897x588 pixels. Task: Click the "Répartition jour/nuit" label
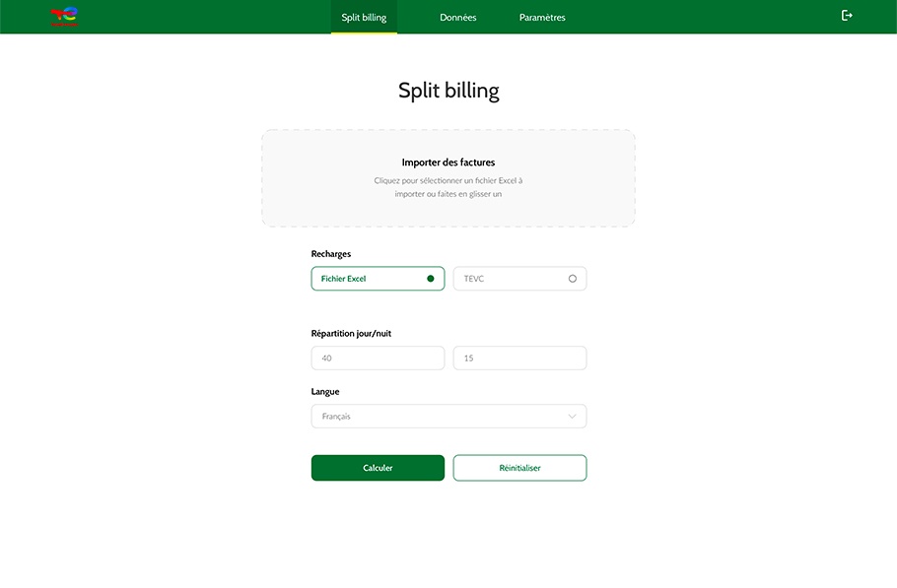click(x=351, y=334)
